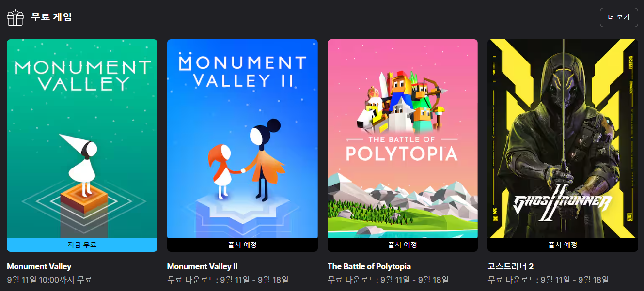Viewport: 644px width, 291px height.
Task: Click the free download dates under Monument Valley II
Action: 228,280
